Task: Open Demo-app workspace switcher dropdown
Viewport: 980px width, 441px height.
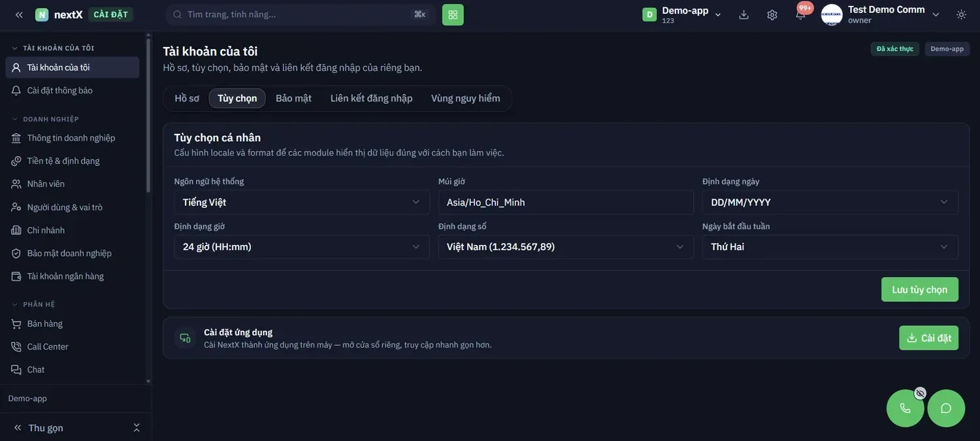Action: (x=683, y=14)
